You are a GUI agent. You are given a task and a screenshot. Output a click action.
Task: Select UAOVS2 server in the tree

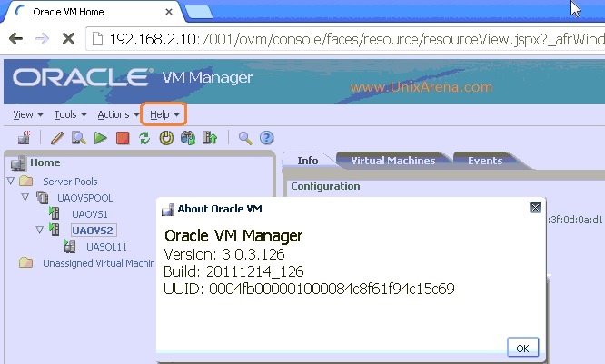pyautogui.click(x=93, y=231)
